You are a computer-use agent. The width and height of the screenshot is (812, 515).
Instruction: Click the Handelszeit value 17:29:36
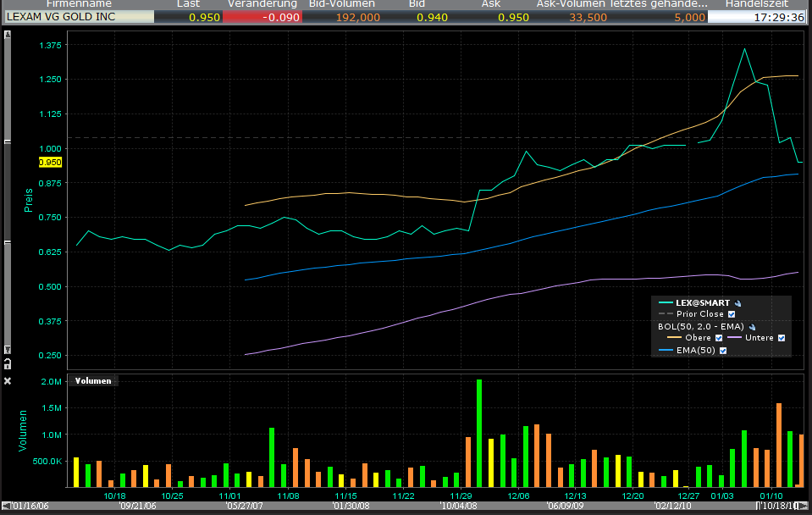coord(758,16)
